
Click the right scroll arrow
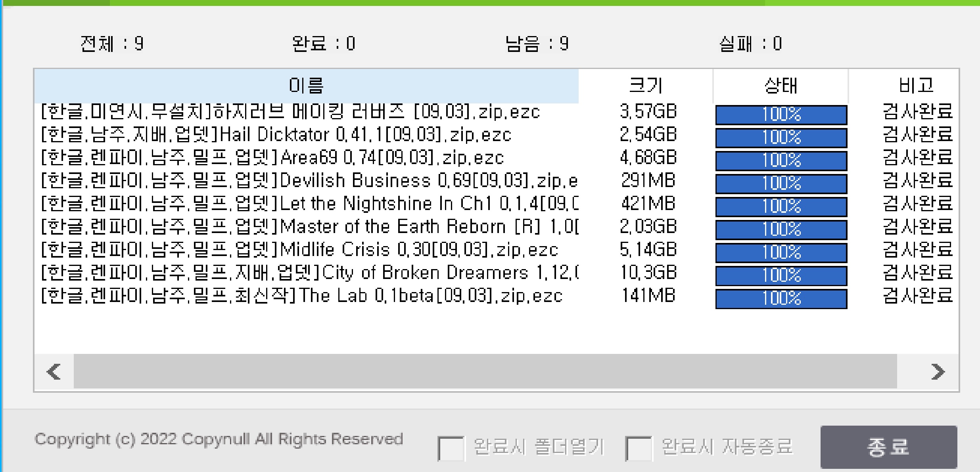point(938,372)
